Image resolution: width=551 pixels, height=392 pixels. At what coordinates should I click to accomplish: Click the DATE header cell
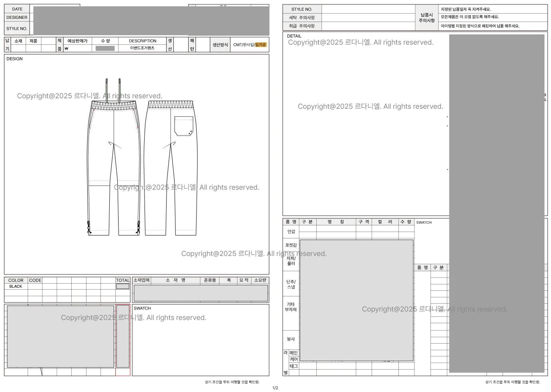[17, 9]
